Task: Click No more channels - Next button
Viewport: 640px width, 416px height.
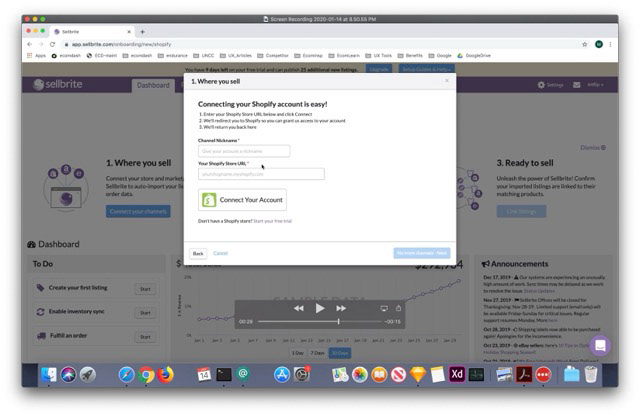Action: tap(422, 253)
